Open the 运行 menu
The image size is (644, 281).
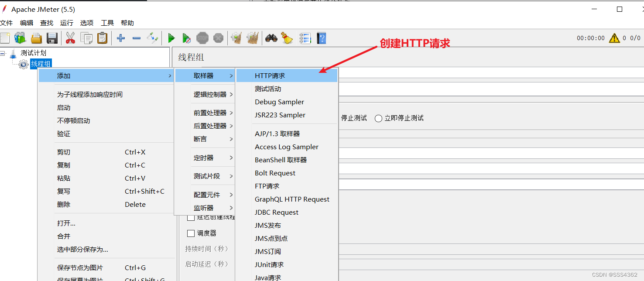pos(67,23)
